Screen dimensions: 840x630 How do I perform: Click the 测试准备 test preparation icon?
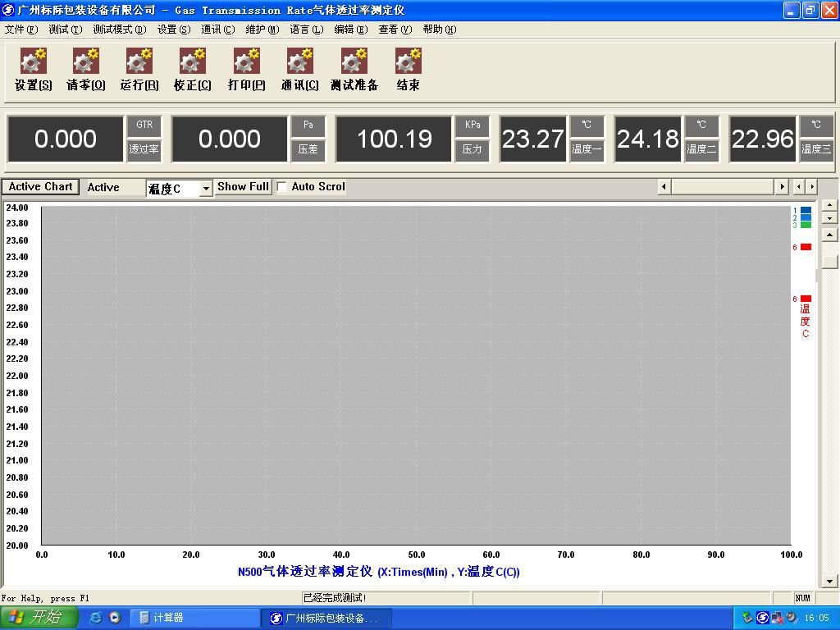(354, 69)
